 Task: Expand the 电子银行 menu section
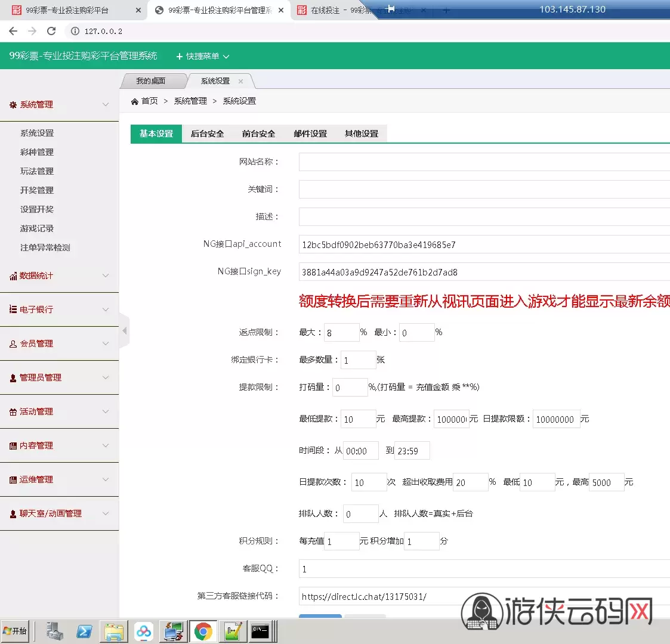click(x=106, y=309)
